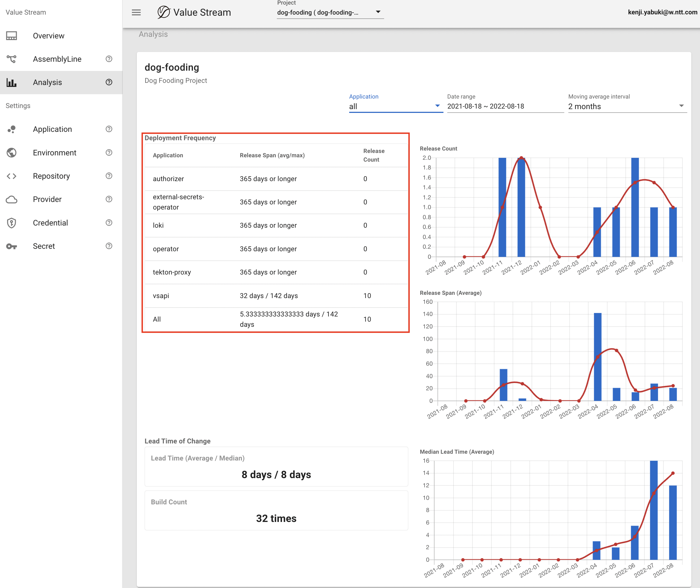Click the hamburger menu icon
The image size is (700, 588).
tap(136, 12)
